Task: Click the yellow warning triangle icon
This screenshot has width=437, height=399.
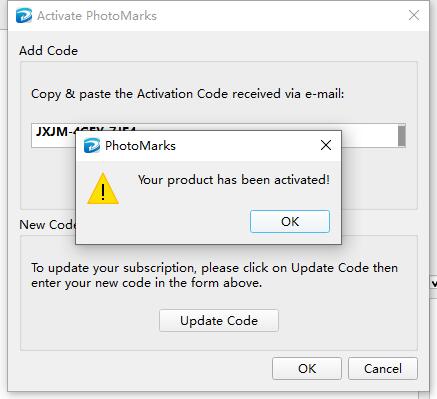Action: tap(103, 189)
